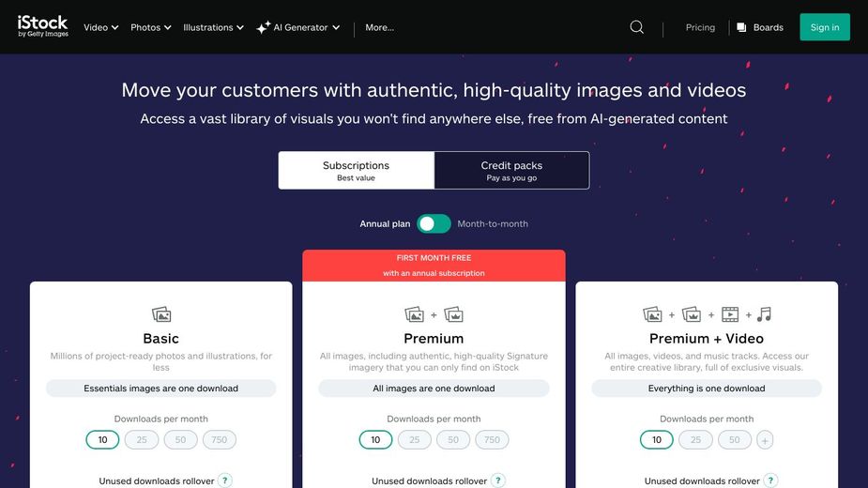Click the iStock by Getty Images logo
Viewport: 868px width, 488px height.
click(x=42, y=26)
